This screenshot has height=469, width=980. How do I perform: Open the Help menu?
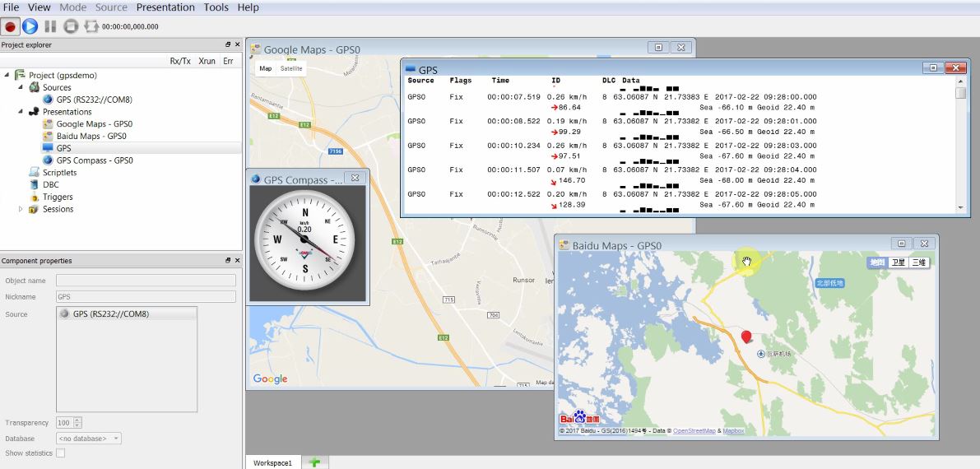(x=248, y=7)
